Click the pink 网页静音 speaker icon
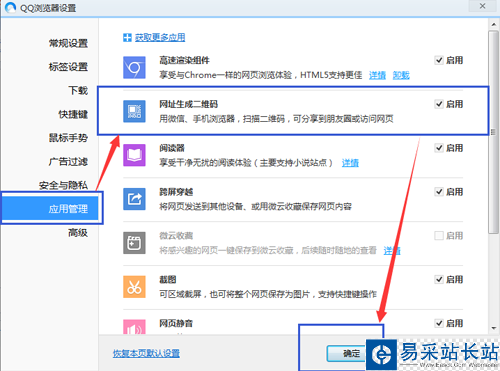This screenshot has width=500, height=371. tap(134, 327)
